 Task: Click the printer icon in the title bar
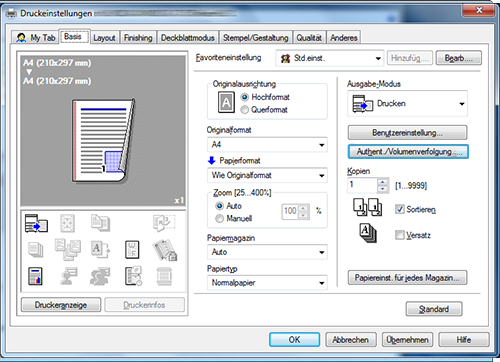pyautogui.click(x=11, y=14)
